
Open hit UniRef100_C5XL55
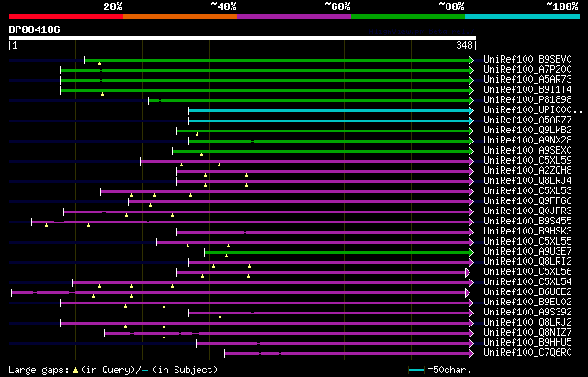[527, 242]
